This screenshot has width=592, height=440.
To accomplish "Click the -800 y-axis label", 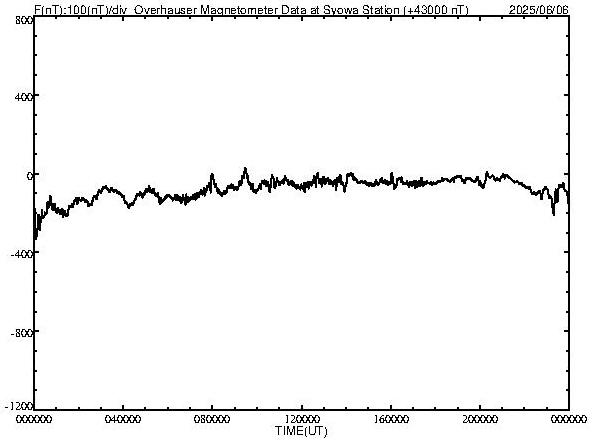I will 22,333.
